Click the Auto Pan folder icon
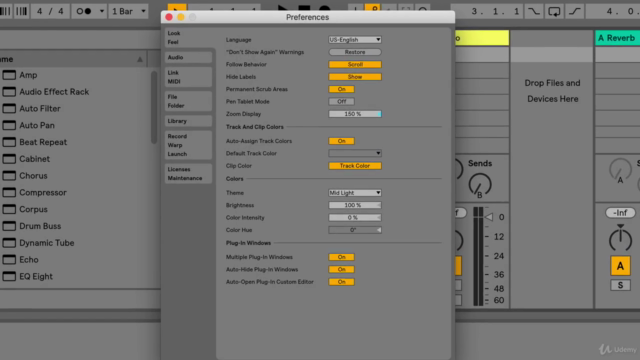The height and width of the screenshot is (360, 640). 9,125
